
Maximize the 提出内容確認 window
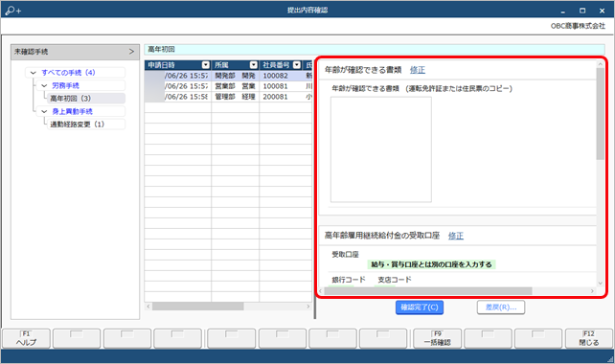tap(582, 11)
